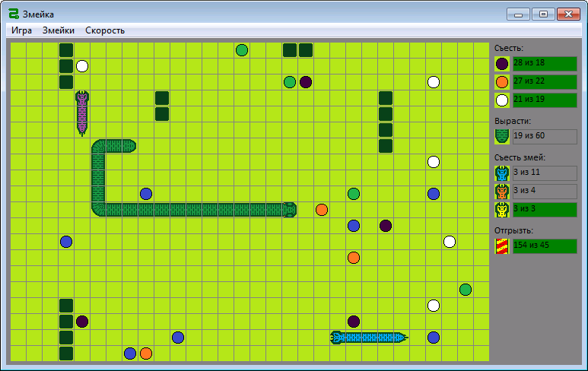Screen dimensions: 588x371
Task: Maximize the Змейка window
Action: 543,14
